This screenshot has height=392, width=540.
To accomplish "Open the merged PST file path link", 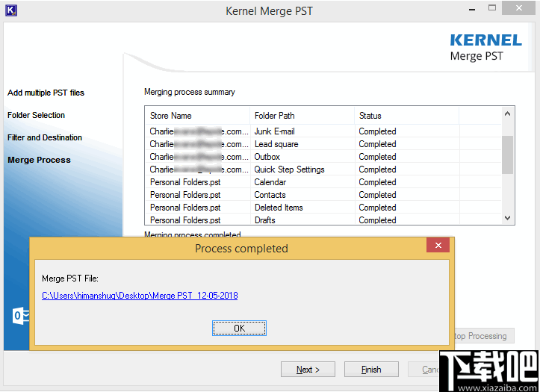I will [x=140, y=295].
